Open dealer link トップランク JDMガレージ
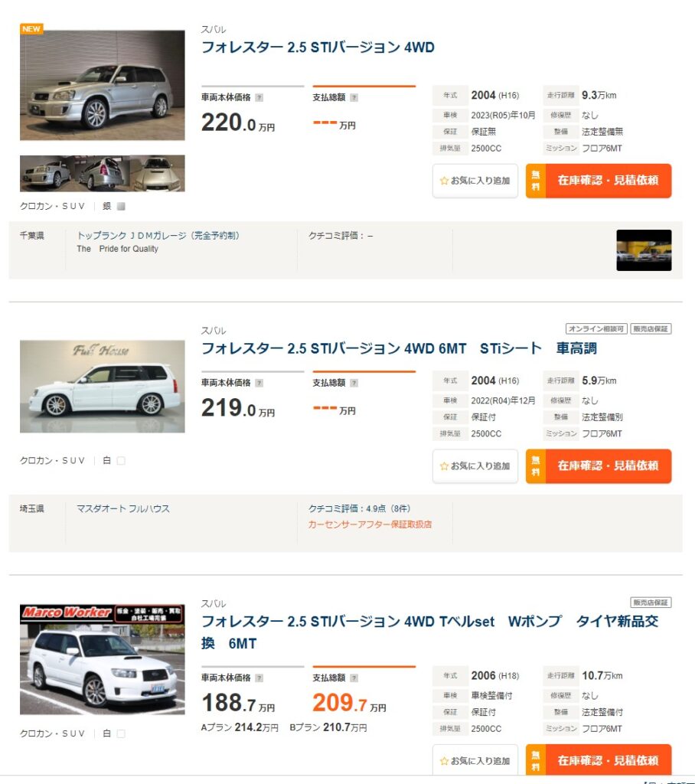 163,236
